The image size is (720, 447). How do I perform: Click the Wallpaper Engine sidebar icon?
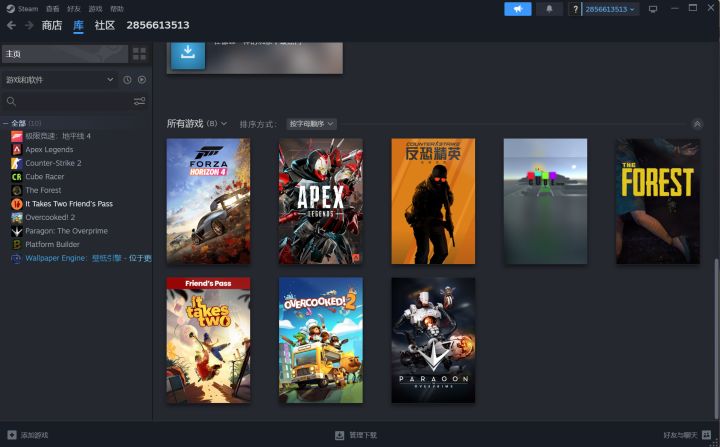17,258
